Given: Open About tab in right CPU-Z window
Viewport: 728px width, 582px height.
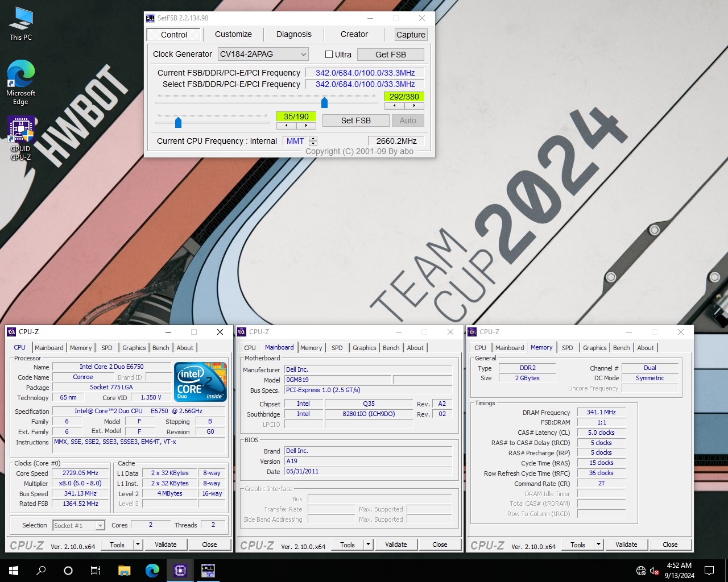Looking at the screenshot, I should pos(646,348).
